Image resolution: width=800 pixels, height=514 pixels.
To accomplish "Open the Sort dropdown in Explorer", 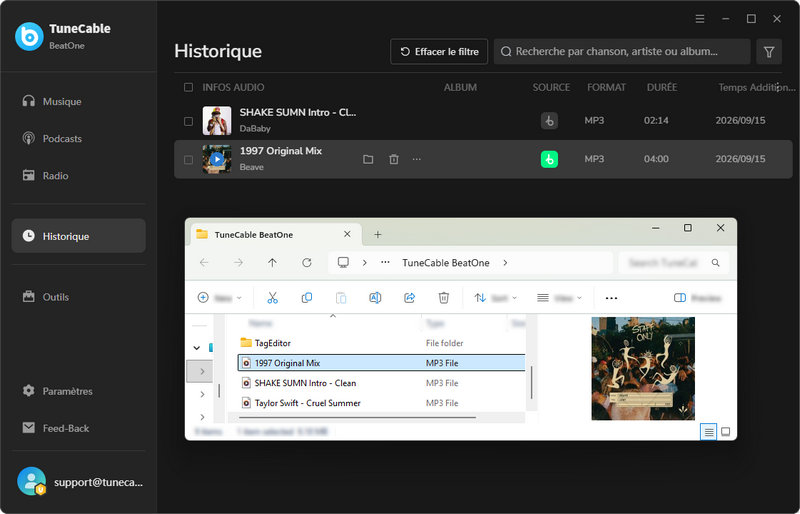I will point(495,298).
